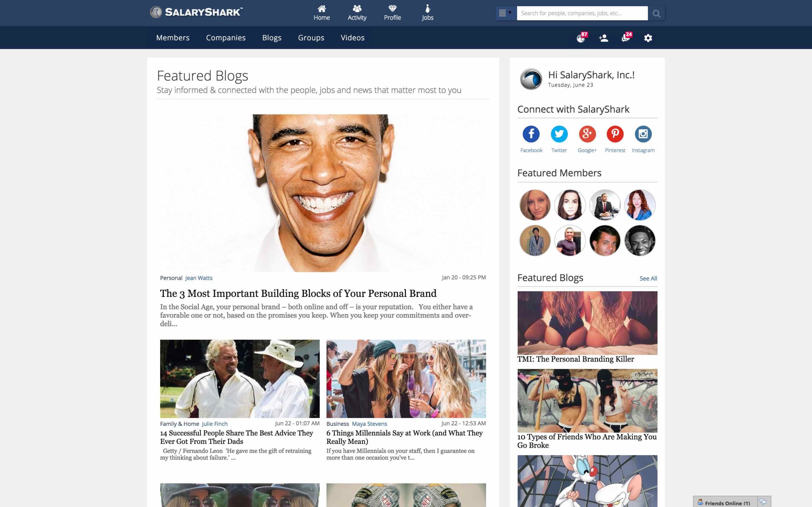812x507 pixels.
Task: Click See All link for Featured Blogs
Action: [648, 278]
